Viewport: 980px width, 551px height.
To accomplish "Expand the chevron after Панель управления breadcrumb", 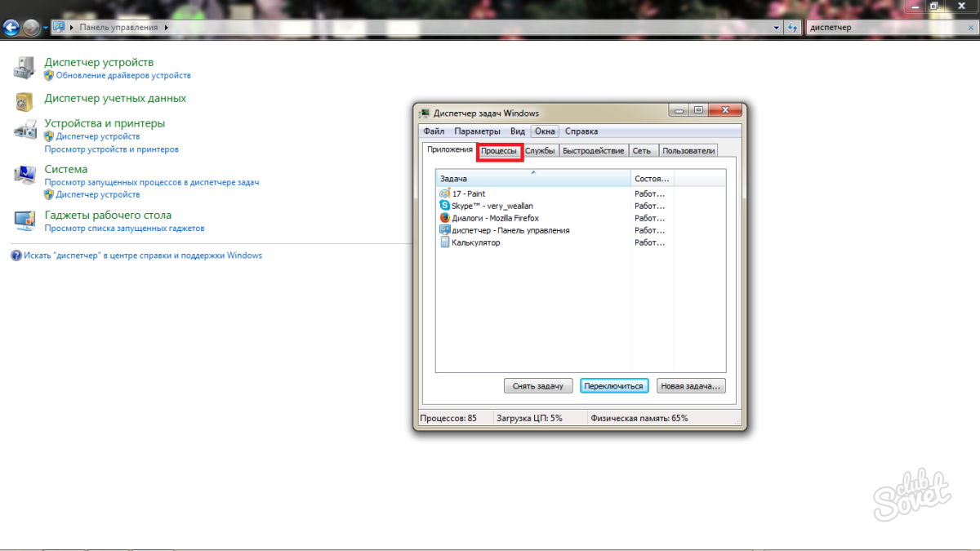I will [x=167, y=27].
